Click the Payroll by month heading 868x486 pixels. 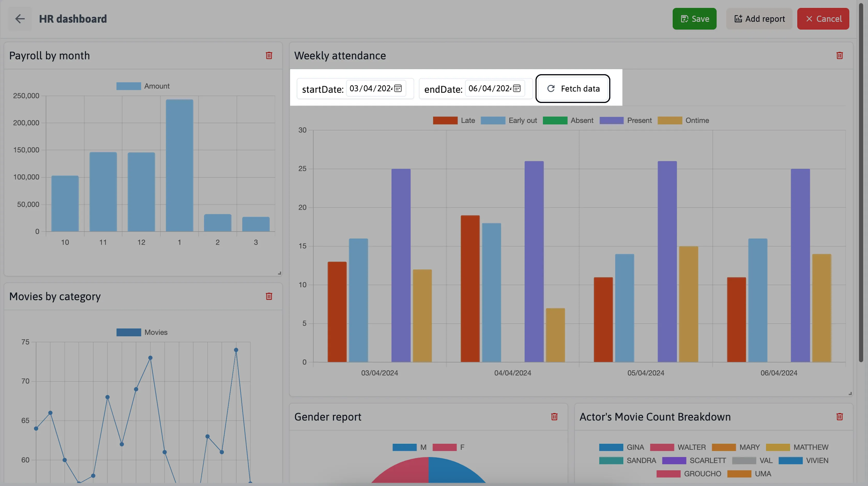[x=50, y=56]
